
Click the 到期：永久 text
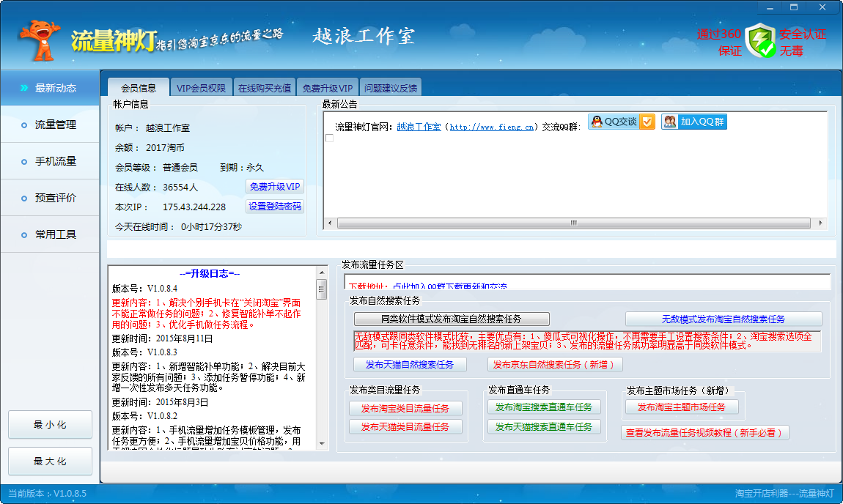tap(242, 168)
